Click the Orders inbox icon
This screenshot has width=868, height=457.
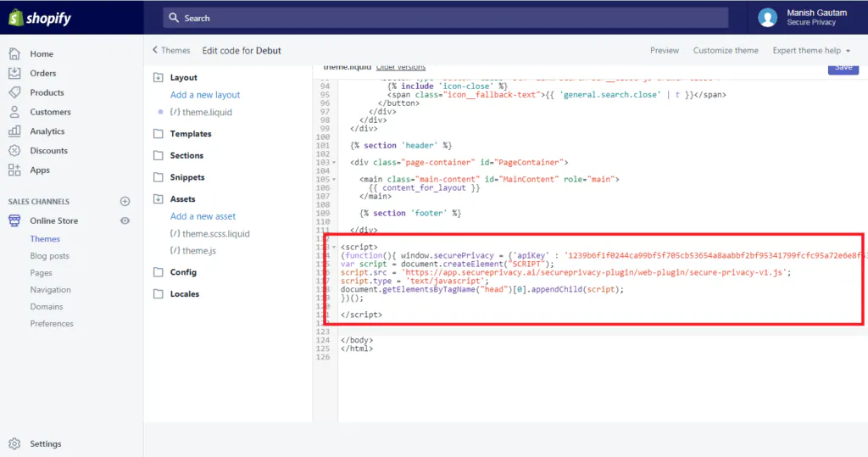coord(14,73)
